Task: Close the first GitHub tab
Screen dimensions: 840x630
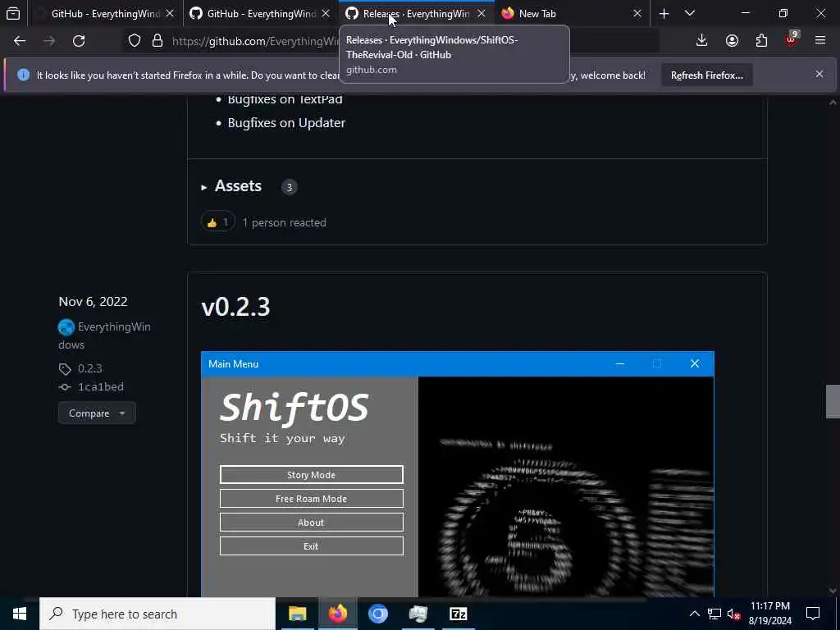Action: point(170,13)
